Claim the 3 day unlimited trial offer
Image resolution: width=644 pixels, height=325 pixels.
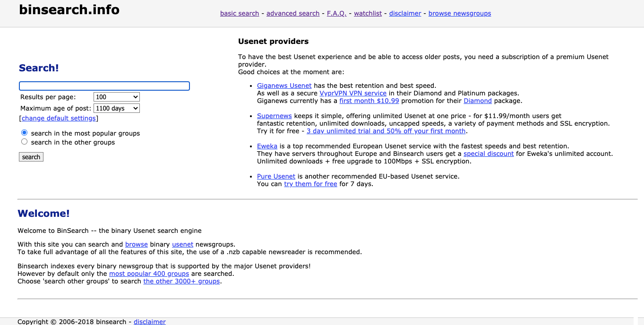[x=386, y=131]
